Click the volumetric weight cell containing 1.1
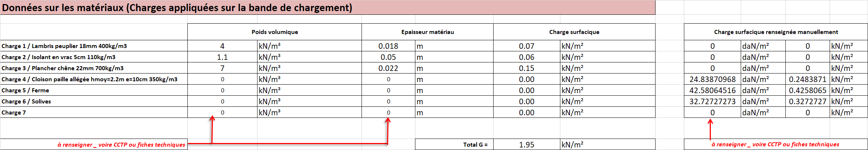The width and height of the screenshot is (868, 150). [222, 57]
